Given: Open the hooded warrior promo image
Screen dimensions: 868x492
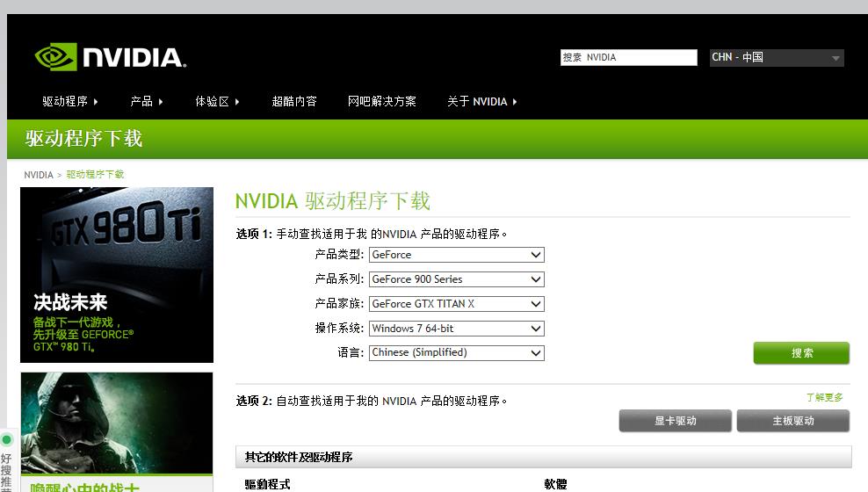Looking at the screenshot, I should [x=117, y=423].
